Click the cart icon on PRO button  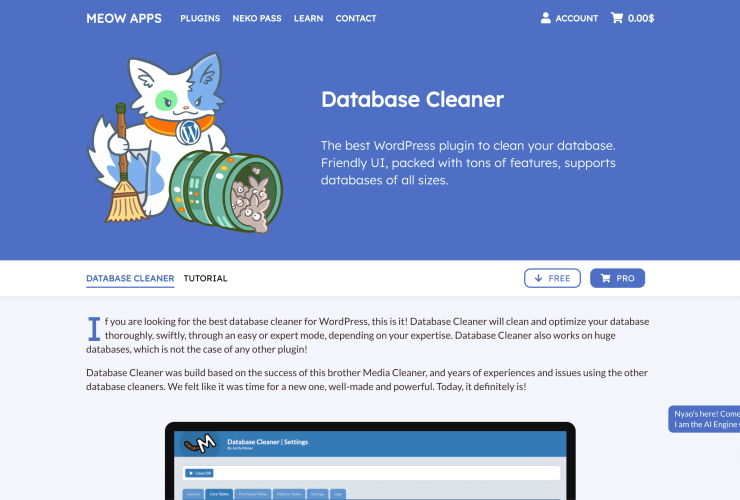pyautogui.click(x=604, y=278)
